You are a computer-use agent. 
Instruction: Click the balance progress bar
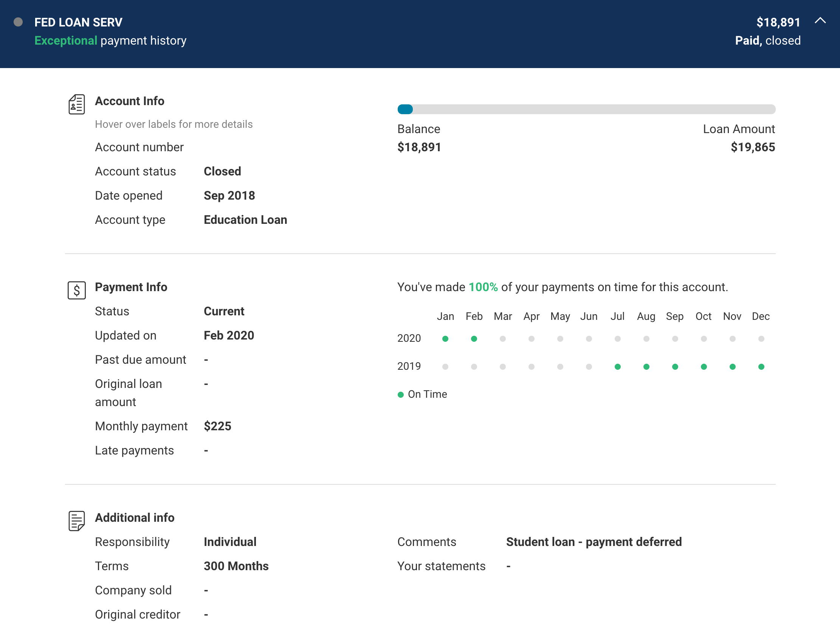click(x=586, y=109)
